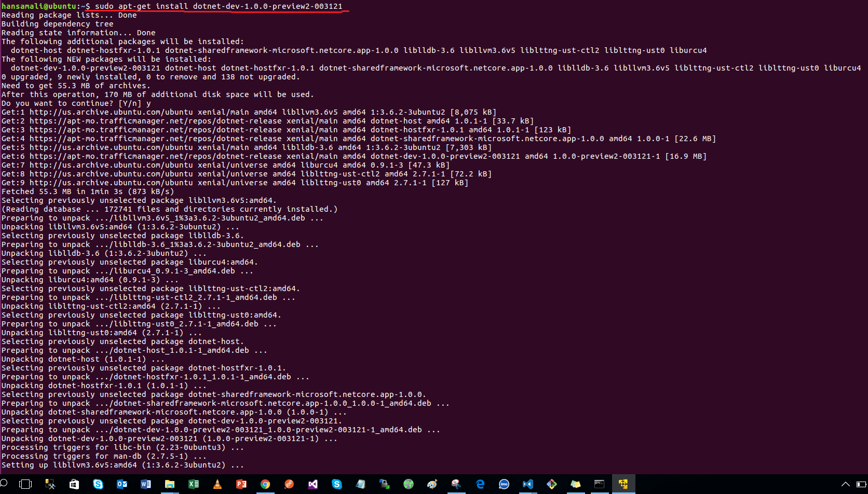Click 'Unpacking liblldb-3.6' line
This screenshot has width=868, height=494.
point(104,253)
